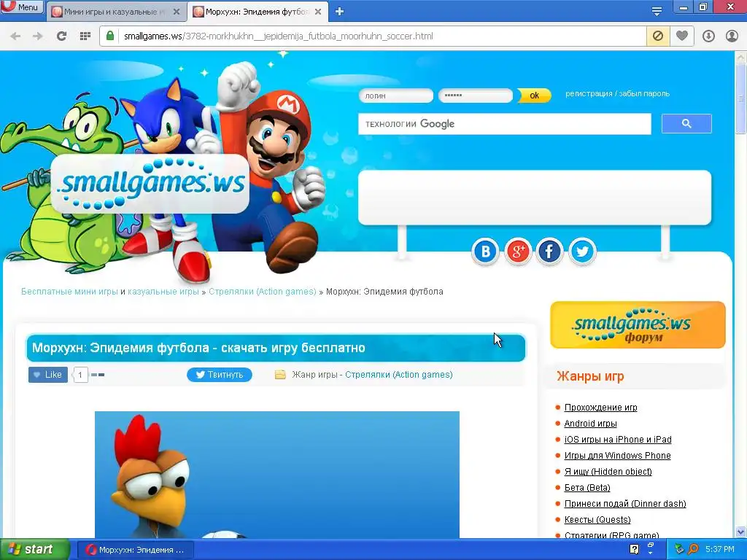Open Android игры genre

point(590,424)
